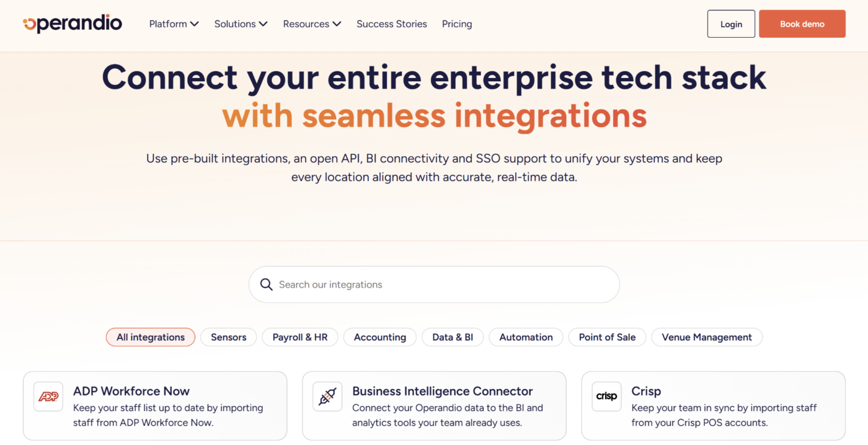Go to the Pricing page
The height and width of the screenshot is (445, 868).
click(457, 24)
